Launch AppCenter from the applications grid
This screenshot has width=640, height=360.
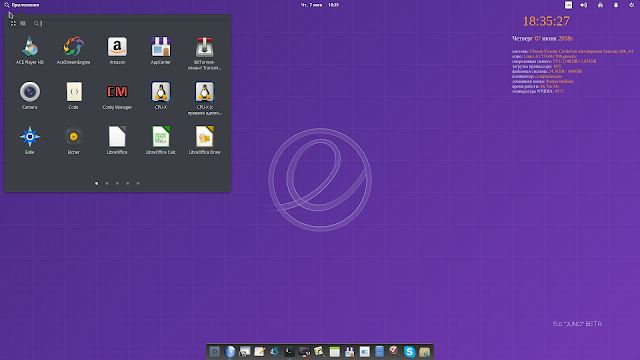coord(161,51)
